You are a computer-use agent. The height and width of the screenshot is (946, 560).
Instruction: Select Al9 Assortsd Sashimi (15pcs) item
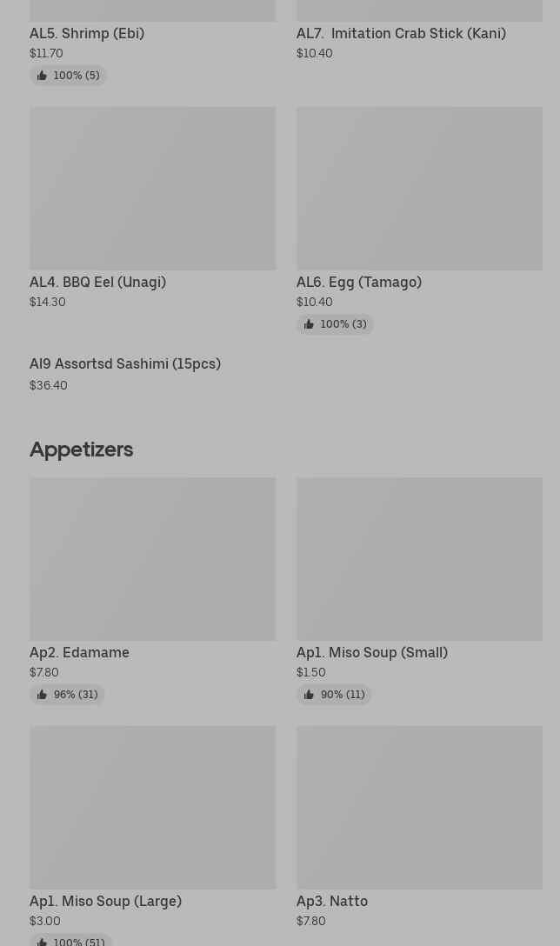125,363
